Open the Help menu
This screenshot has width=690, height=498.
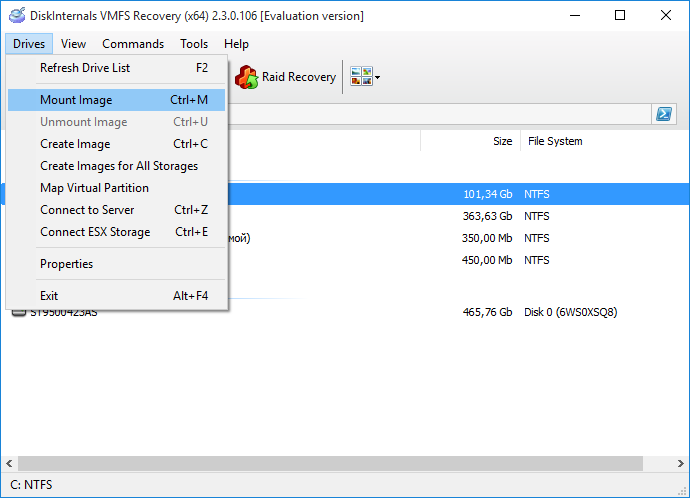236,44
